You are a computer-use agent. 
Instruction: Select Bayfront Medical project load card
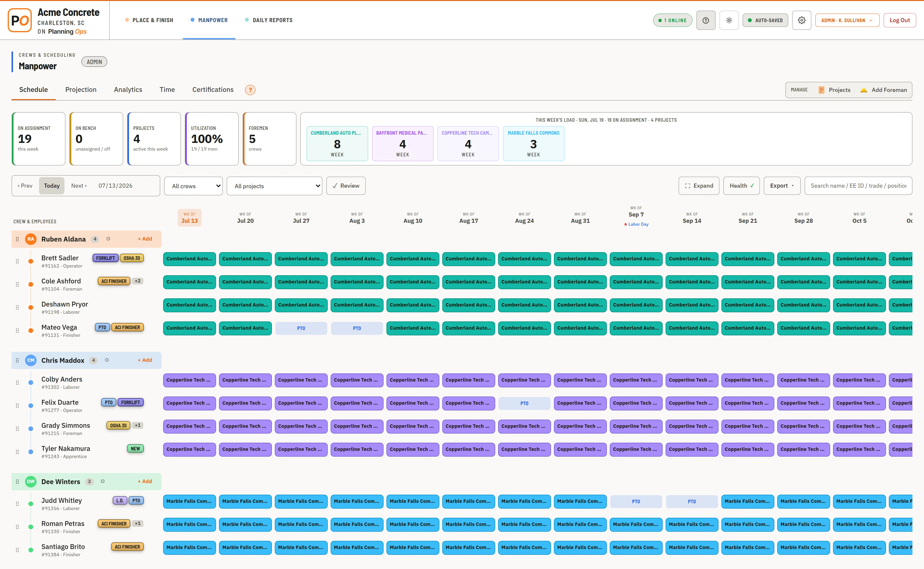[402, 143]
